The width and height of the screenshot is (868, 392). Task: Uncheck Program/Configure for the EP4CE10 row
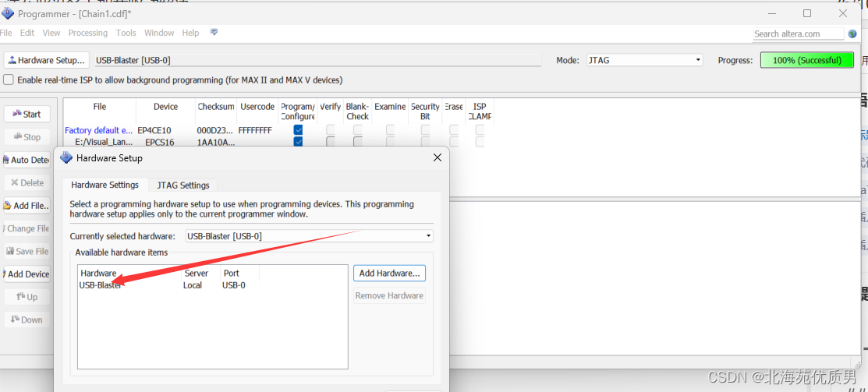[x=299, y=130]
